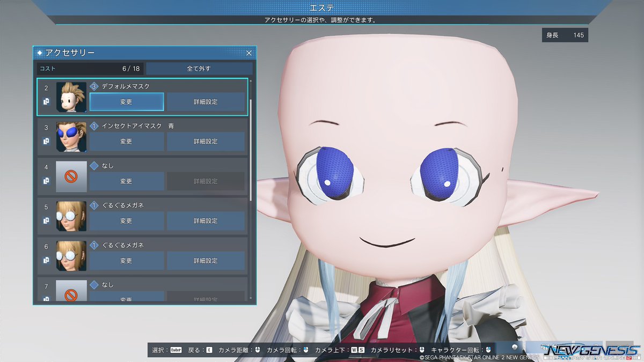Click the エステ title at the top
The image size is (644, 362).
(322, 8)
